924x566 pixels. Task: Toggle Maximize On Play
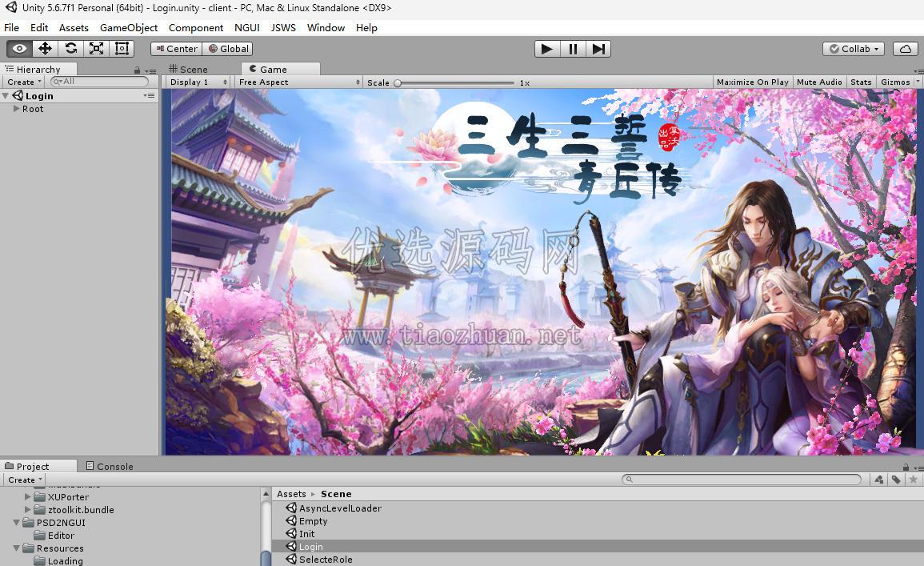(753, 82)
